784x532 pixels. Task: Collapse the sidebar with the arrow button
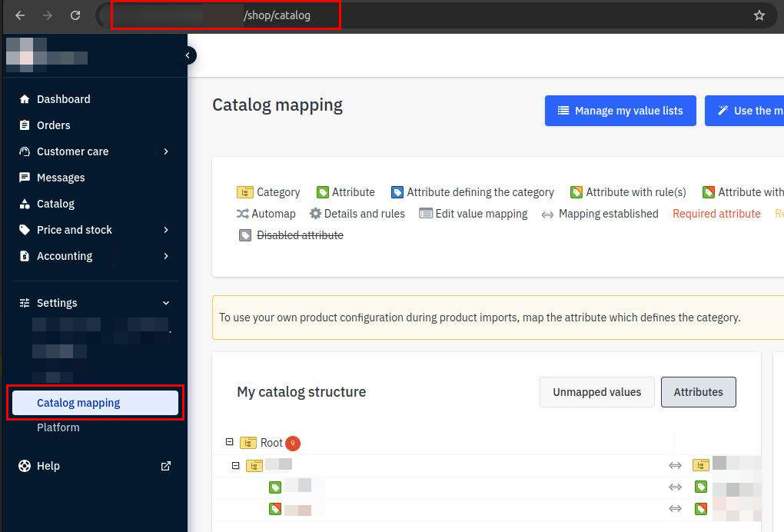pos(188,55)
